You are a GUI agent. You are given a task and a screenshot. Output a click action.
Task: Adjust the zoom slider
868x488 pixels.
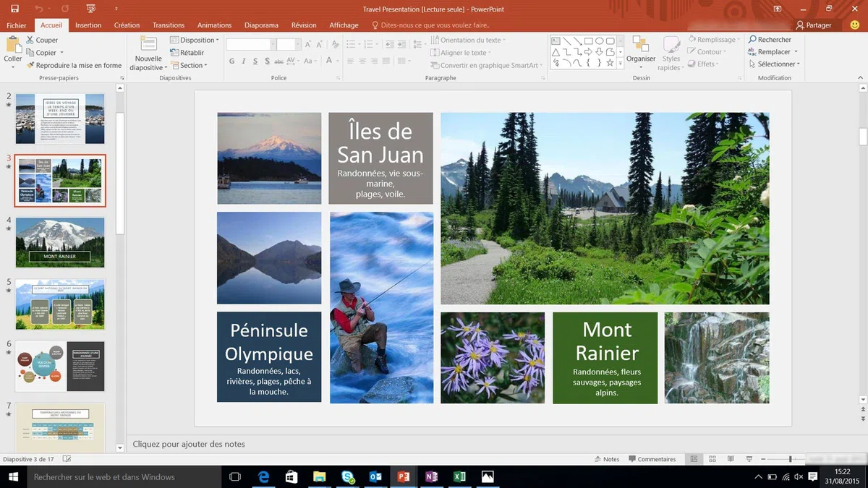791,459
